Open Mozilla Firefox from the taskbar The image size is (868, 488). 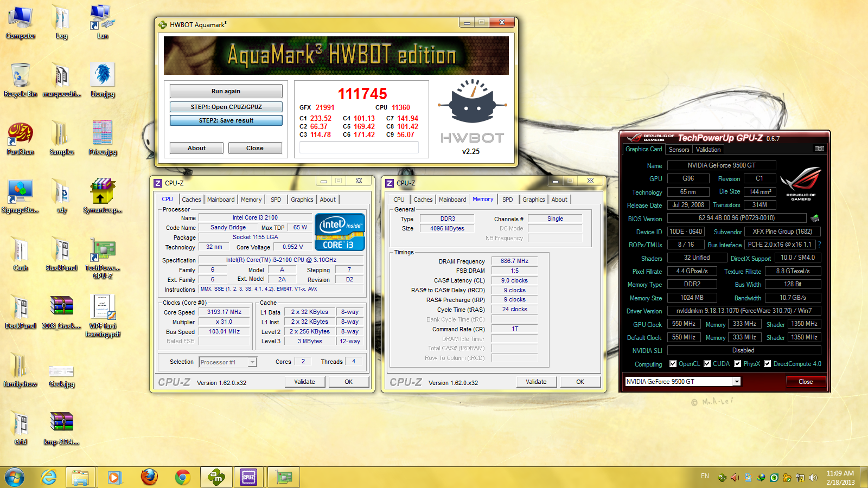149,477
